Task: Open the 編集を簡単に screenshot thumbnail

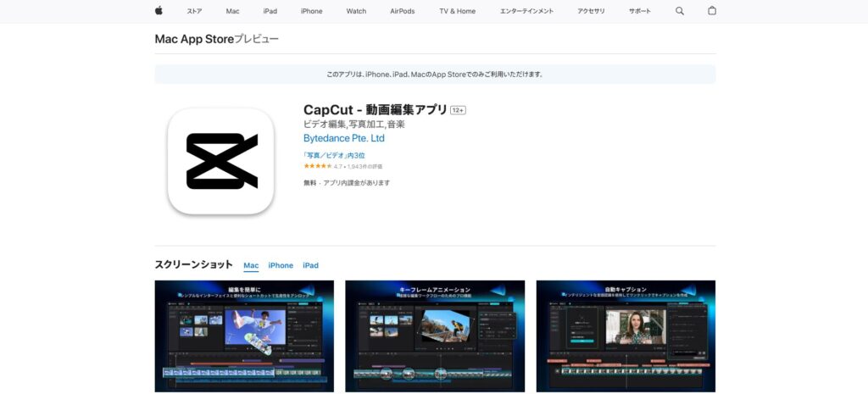Action: coord(244,336)
